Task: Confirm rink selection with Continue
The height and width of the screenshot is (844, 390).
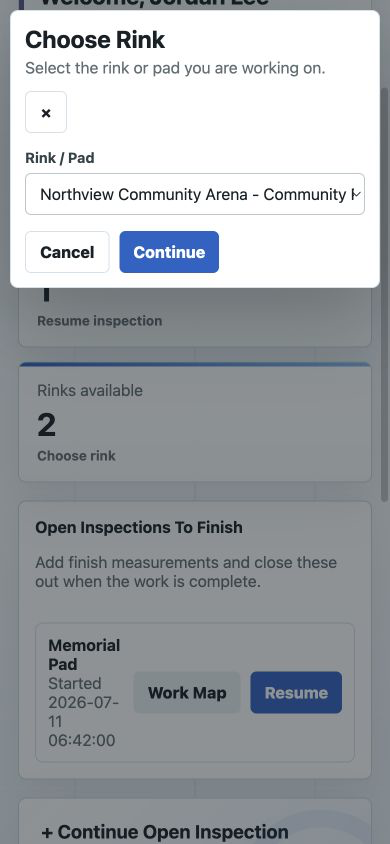Action: 169,252
